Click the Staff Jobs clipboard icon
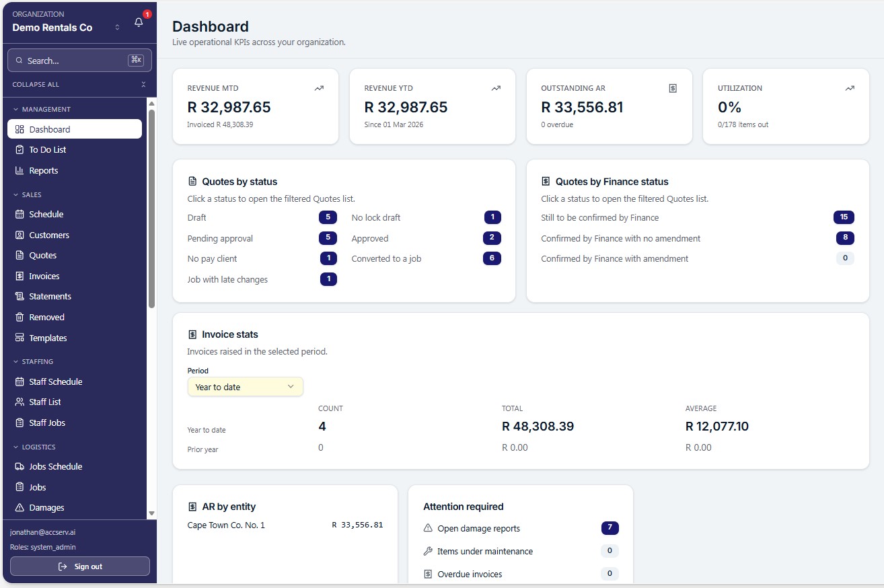Screen dimensions: 884x588 [x=20, y=422]
